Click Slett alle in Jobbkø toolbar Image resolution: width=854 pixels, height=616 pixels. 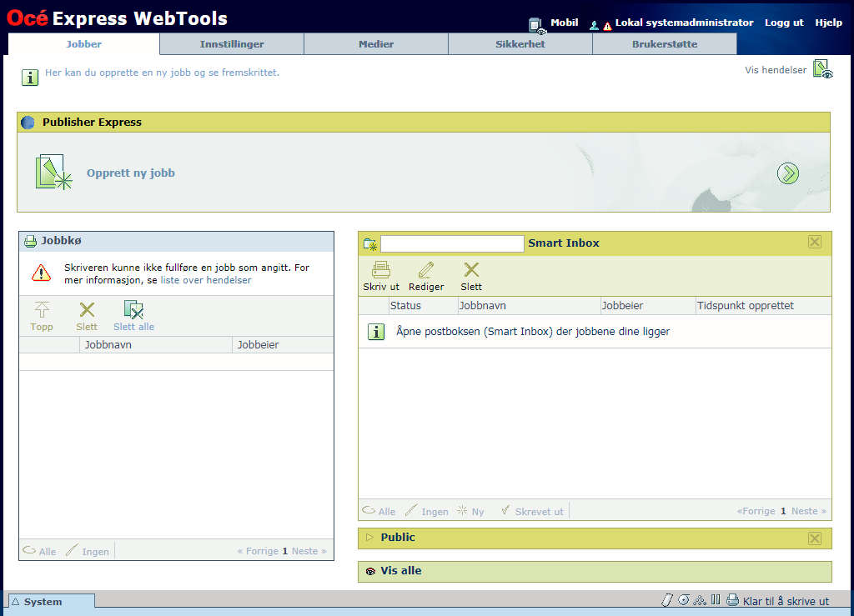[133, 317]
